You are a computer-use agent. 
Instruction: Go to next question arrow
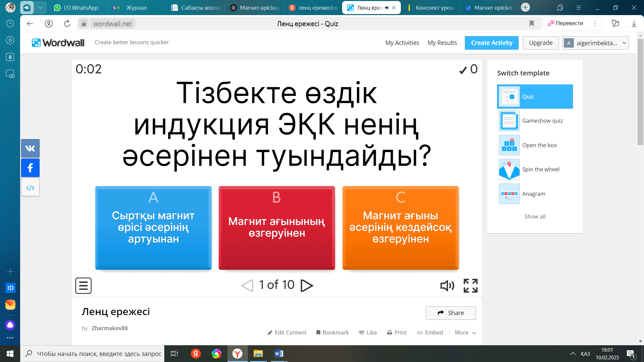pos(307,286)
